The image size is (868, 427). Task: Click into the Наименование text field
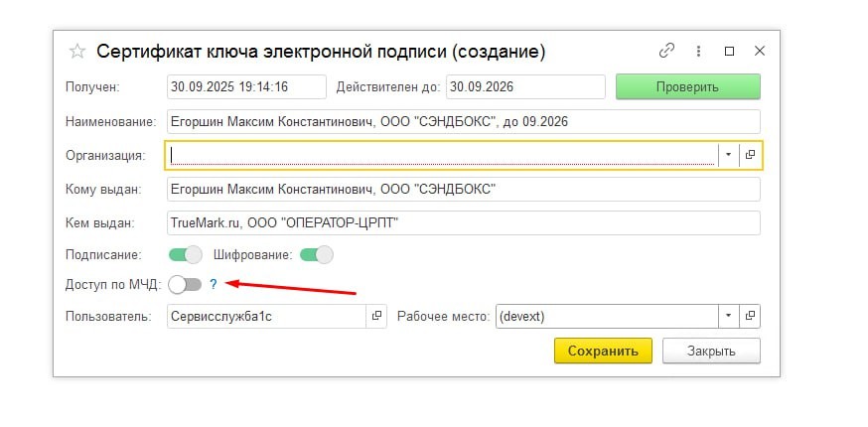click(463, 121)
